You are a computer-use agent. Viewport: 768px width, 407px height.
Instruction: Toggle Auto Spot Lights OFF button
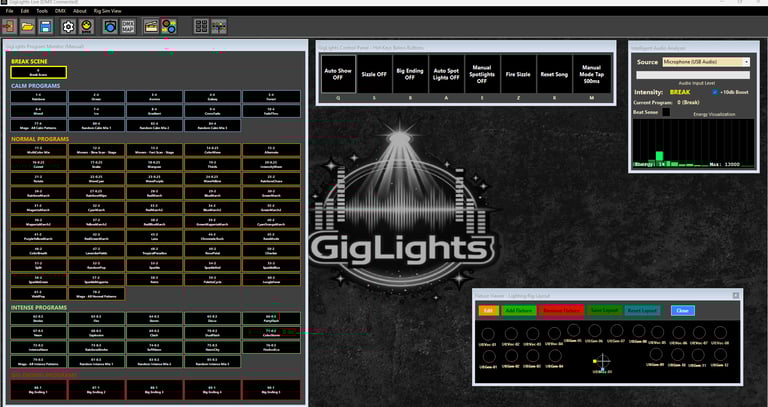click(x=446, y=74)
